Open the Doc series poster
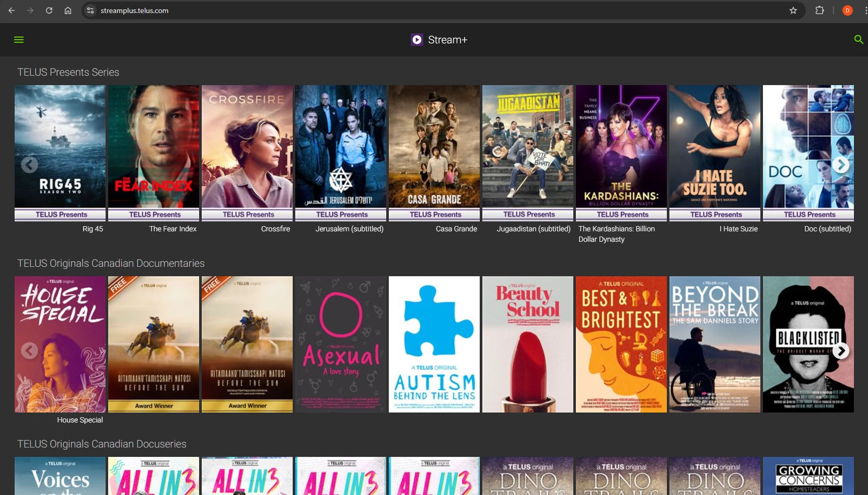 808,153
